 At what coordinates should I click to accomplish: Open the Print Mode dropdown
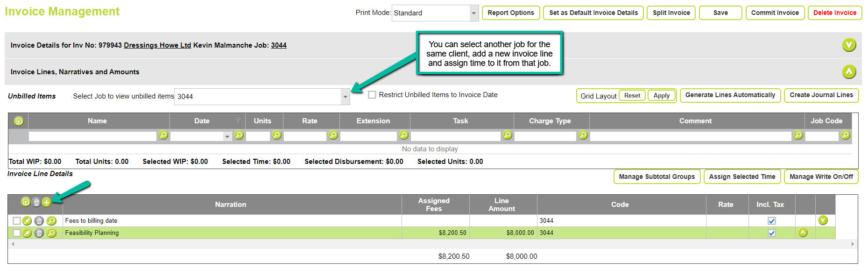pyautogui.click(x=474, y=13)
